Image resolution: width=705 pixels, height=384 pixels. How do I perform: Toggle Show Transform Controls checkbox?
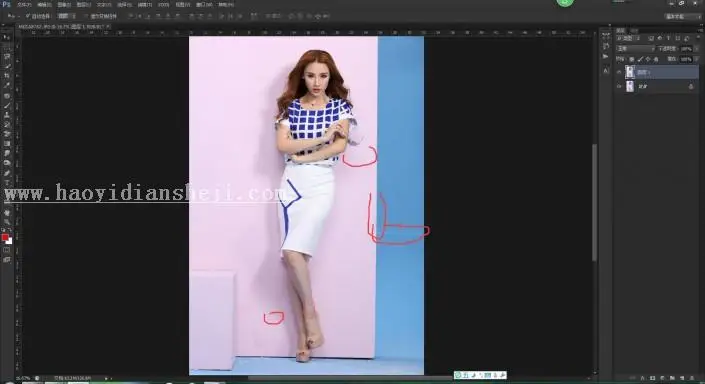87,16
